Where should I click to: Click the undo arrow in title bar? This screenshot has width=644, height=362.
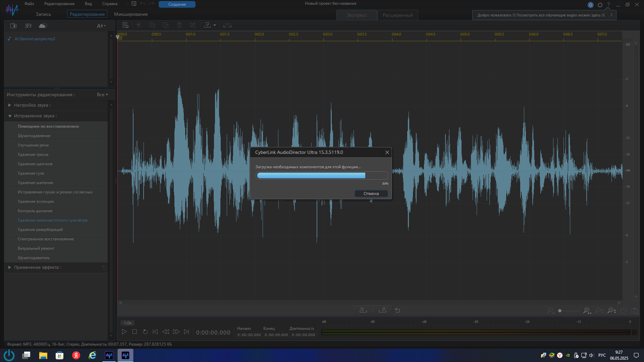pos(143,4)
